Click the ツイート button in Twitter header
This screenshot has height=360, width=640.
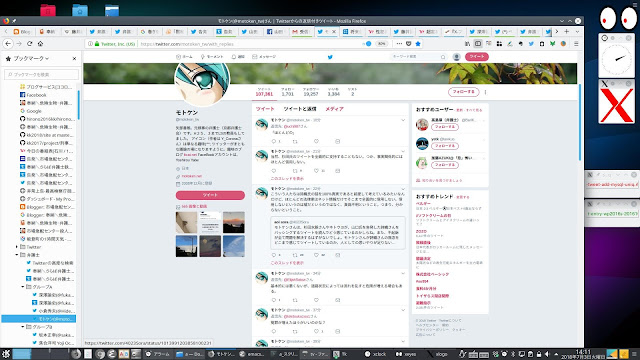coord(477,57)
